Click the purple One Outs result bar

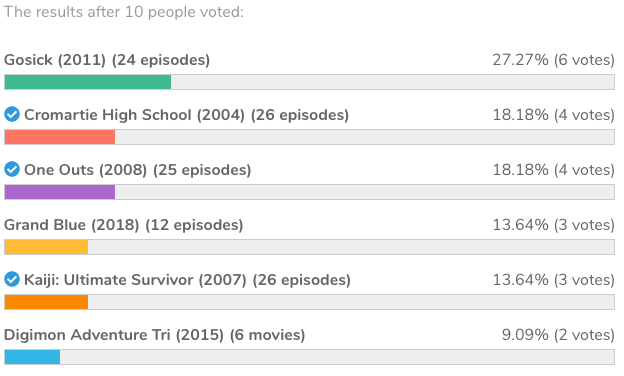point(60,192)
